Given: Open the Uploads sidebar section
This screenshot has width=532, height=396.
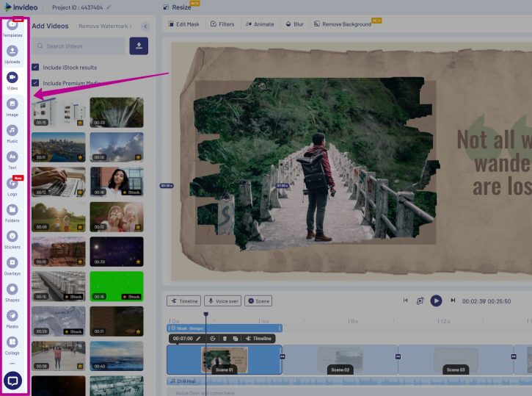Looking at the screenshot, I should tap(12, 54).
